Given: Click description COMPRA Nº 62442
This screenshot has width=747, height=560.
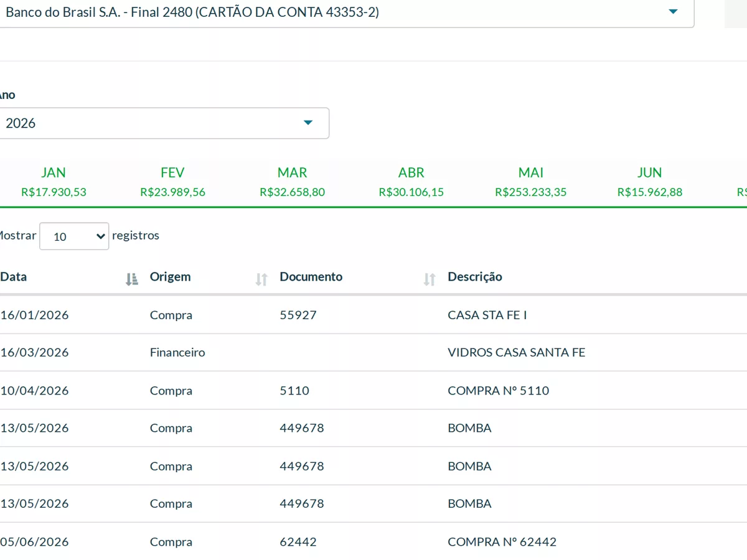Looking at the screenshot, I should click(502, 542).
